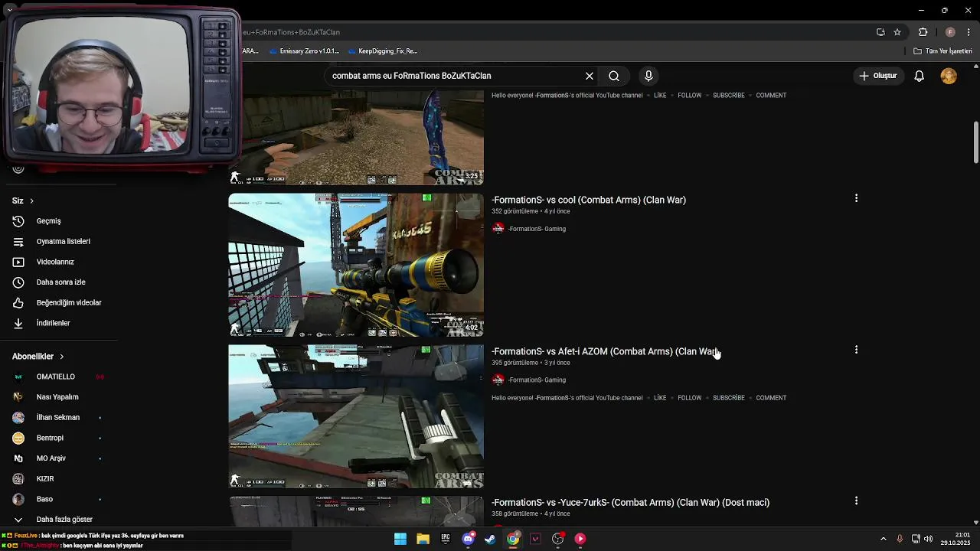This screenshot has height=551, width=980.
Task: Open Epic Games launcher from the taskbar
Action: pyautogui.click(x=446, y=539)
